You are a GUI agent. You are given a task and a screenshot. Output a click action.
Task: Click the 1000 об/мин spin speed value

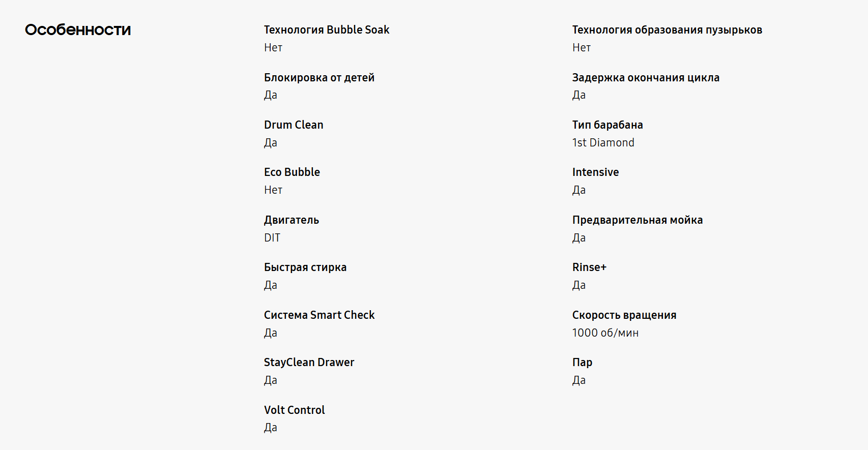tap(605, 333)
